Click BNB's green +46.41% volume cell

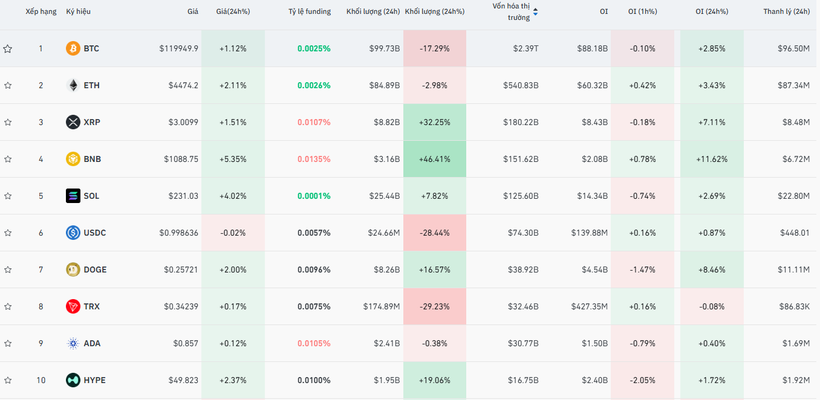pos(434,159)
